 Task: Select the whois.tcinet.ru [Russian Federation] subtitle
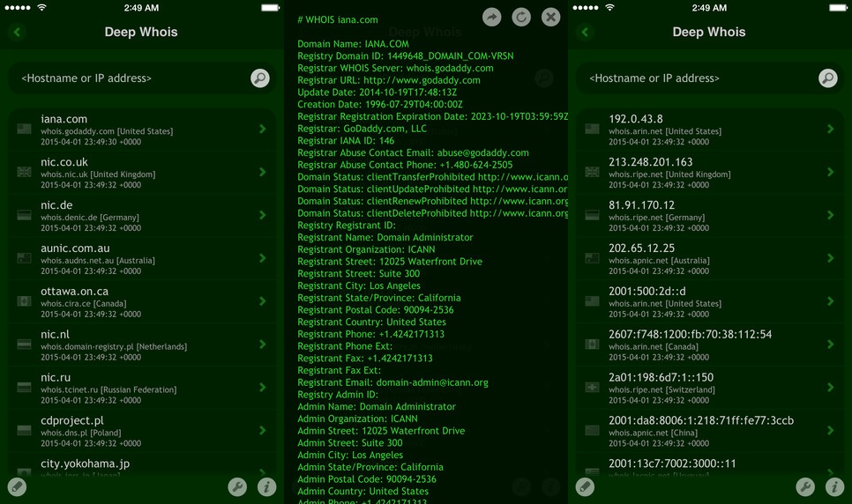tap(108, 389)
